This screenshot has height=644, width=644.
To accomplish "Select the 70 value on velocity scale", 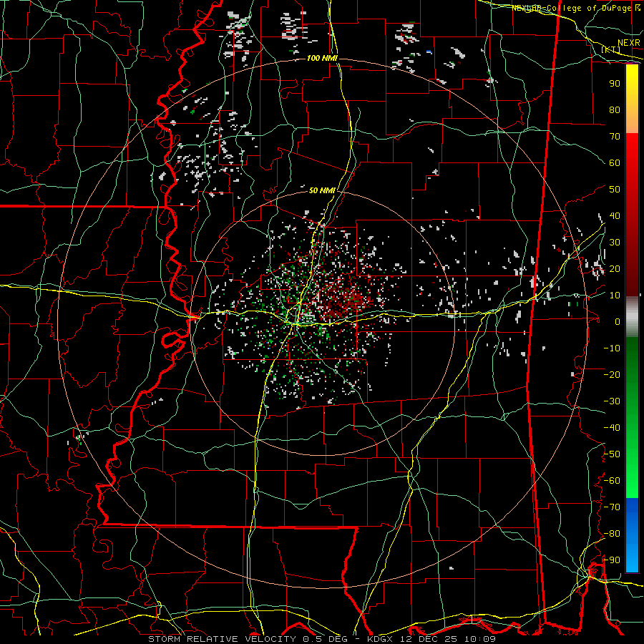I will pos(615,137).
